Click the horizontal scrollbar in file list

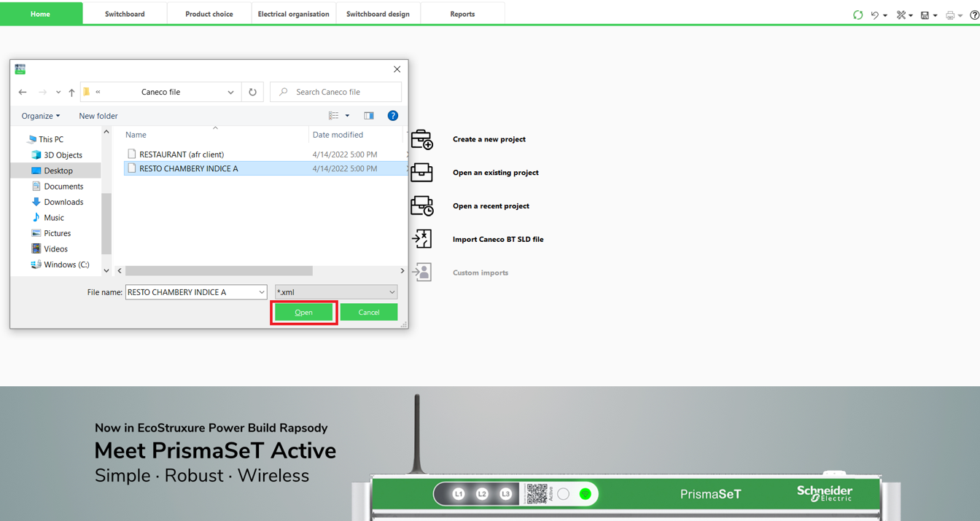pos(219,270)
